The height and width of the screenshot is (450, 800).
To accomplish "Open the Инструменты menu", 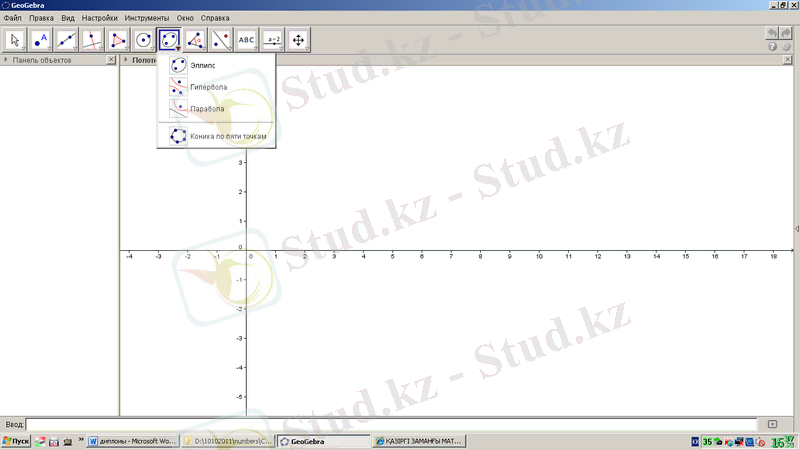I will (x=147, y=18).
